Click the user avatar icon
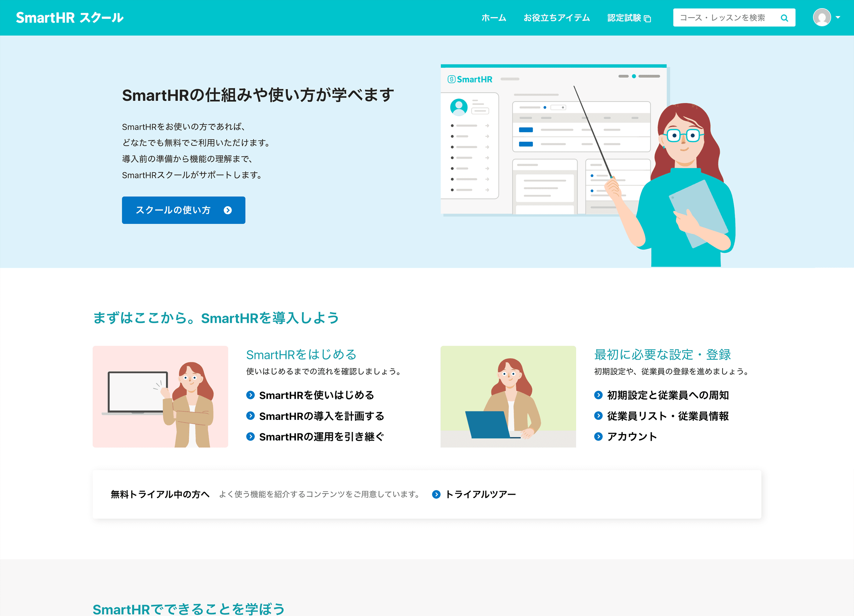Screen dimensions: 854x616 click(x=822, y=17)
